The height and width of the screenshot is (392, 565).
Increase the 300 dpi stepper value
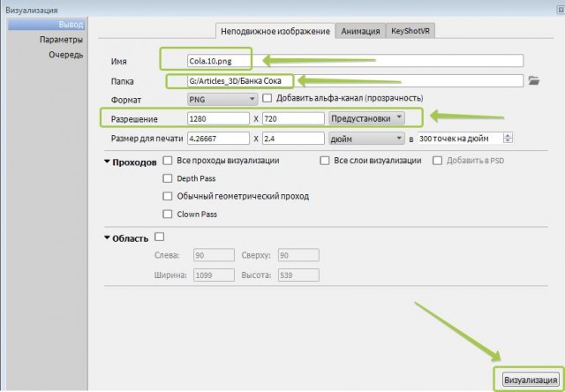tap(508, 135)
